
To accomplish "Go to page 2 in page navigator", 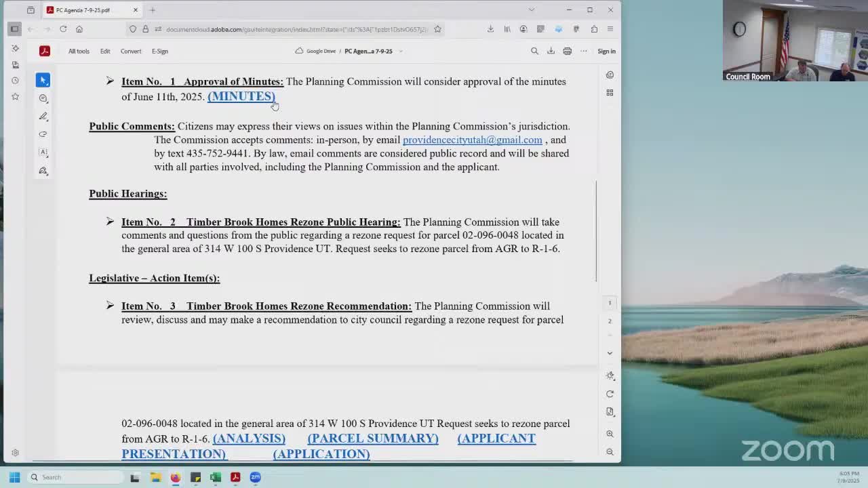I will 610,321.
